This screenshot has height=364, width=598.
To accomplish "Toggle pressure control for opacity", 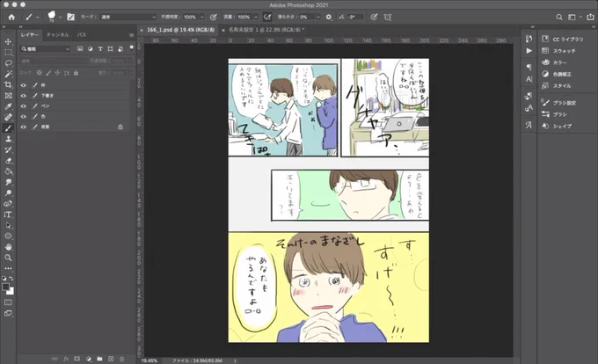I will point(214,18).
